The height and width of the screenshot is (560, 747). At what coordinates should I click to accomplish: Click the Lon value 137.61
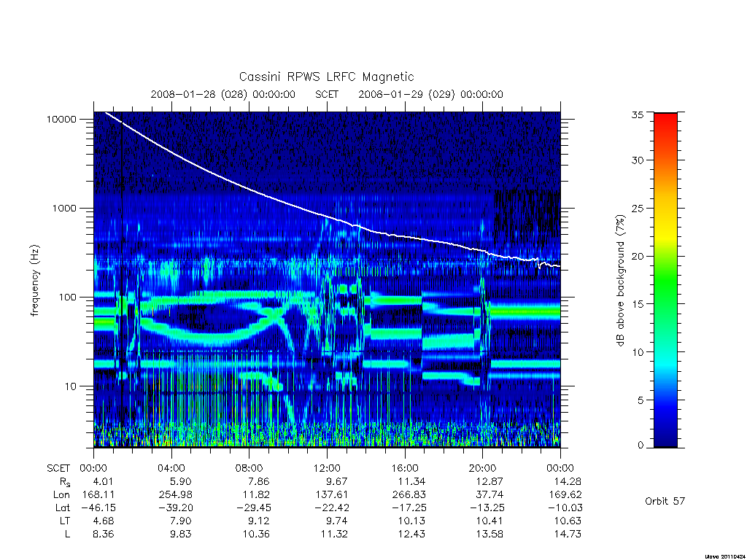[332, 495]
